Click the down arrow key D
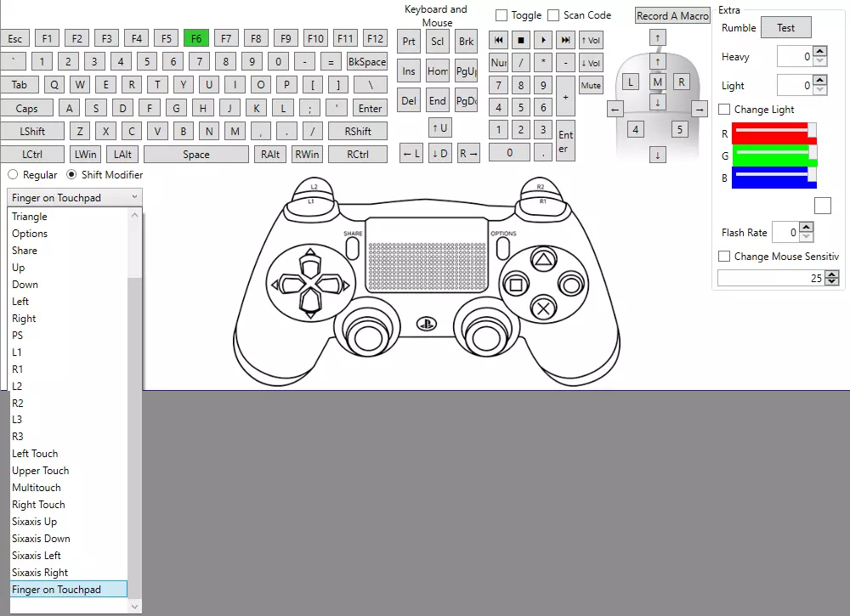Viewport: 850px width, 616px height. coord(439,153)
